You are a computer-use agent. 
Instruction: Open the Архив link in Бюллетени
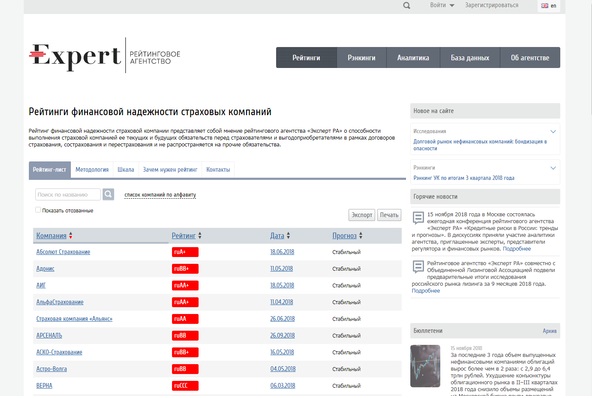[550, 331]
